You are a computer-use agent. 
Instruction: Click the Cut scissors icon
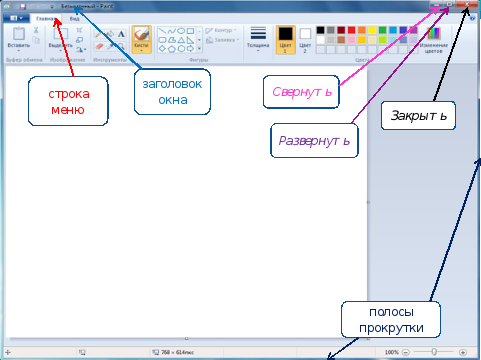[36, 30]
